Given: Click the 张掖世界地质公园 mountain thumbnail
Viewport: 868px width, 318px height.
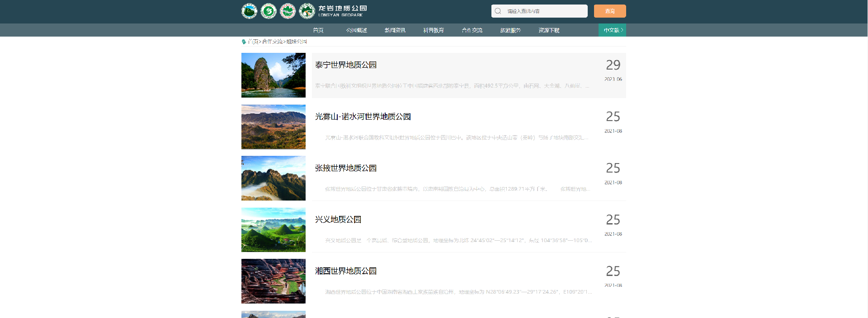Looking at the screenshot, I should [x=274, y=178].
